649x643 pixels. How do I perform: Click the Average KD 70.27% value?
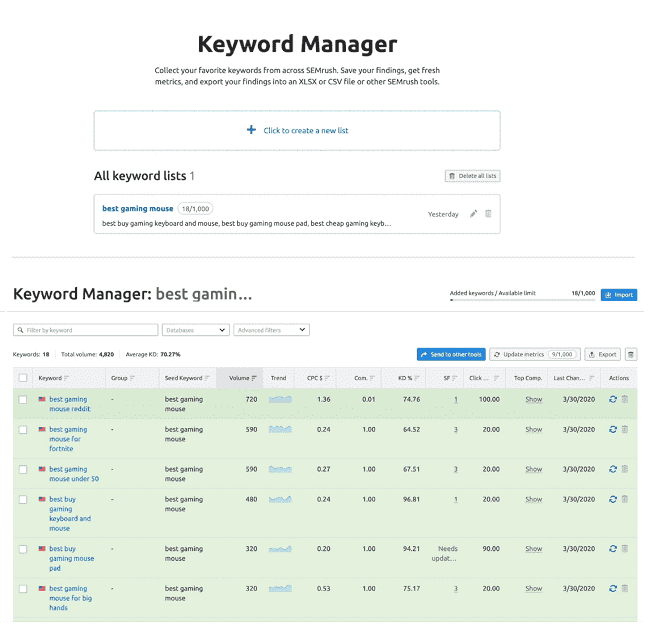170,355
